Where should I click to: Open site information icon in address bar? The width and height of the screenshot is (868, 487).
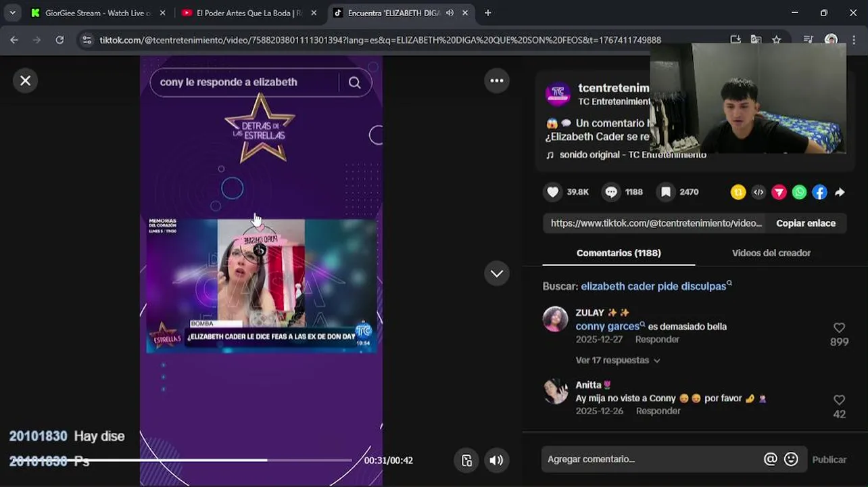coord(87,40)
